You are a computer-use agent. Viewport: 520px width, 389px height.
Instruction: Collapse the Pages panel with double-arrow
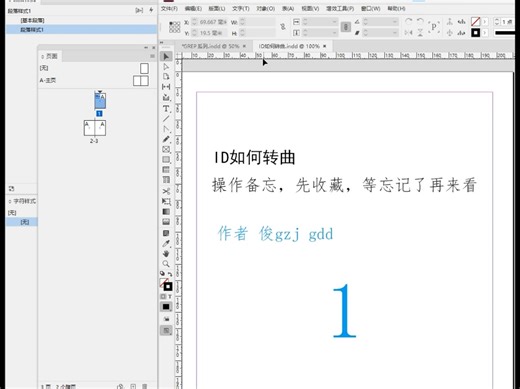[x=146, y=48]
